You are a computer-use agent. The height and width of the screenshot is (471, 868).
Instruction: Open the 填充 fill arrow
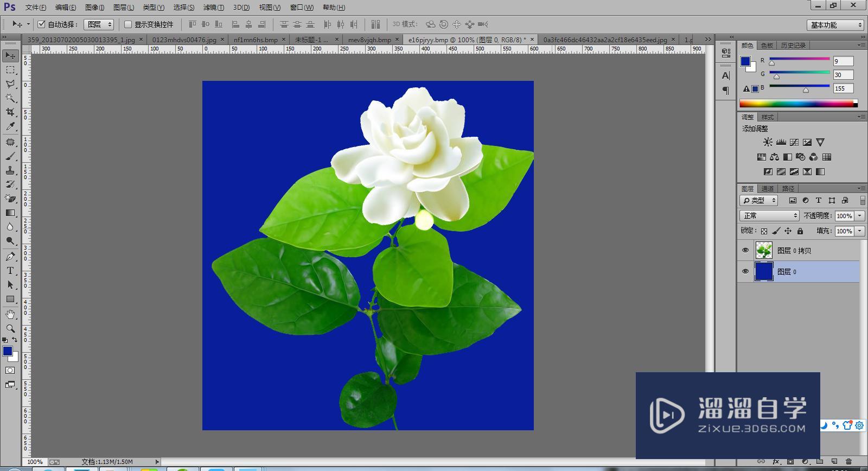click(860, 231)
